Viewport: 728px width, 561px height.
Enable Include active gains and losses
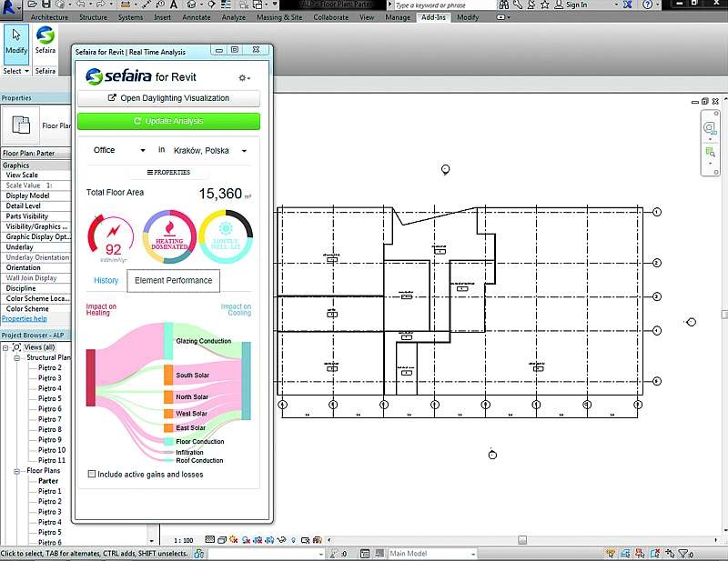tap(92, 474)
